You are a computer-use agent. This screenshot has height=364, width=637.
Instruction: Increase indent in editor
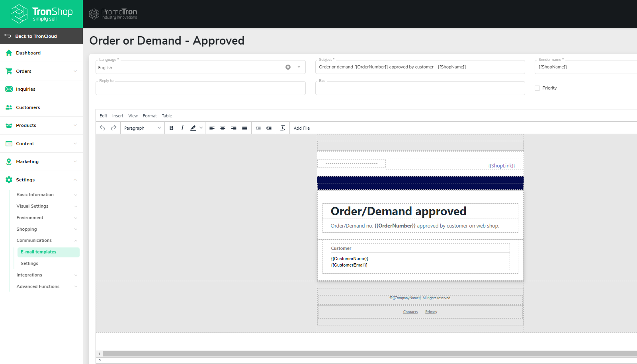click(x=269, y=128)
